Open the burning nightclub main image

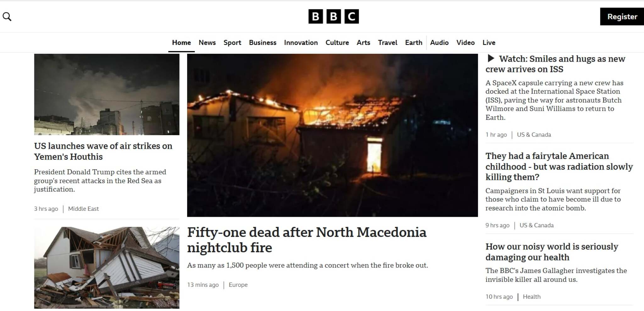click(332, 135)
